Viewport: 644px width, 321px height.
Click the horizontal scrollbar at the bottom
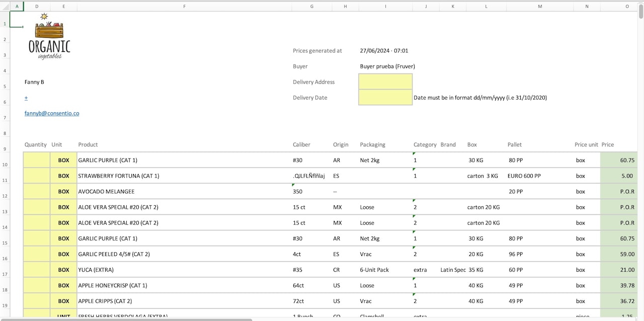126,319
